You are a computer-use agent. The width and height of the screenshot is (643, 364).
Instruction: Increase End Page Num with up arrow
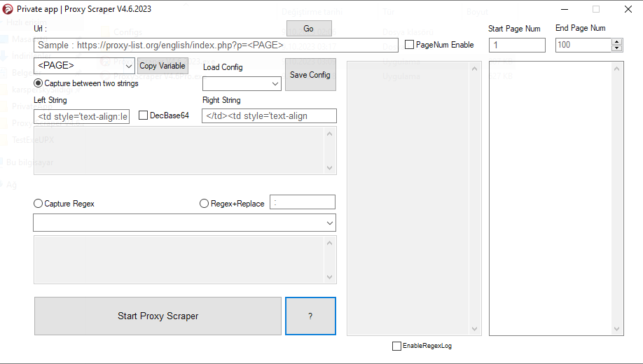click(x=617, y=42)
